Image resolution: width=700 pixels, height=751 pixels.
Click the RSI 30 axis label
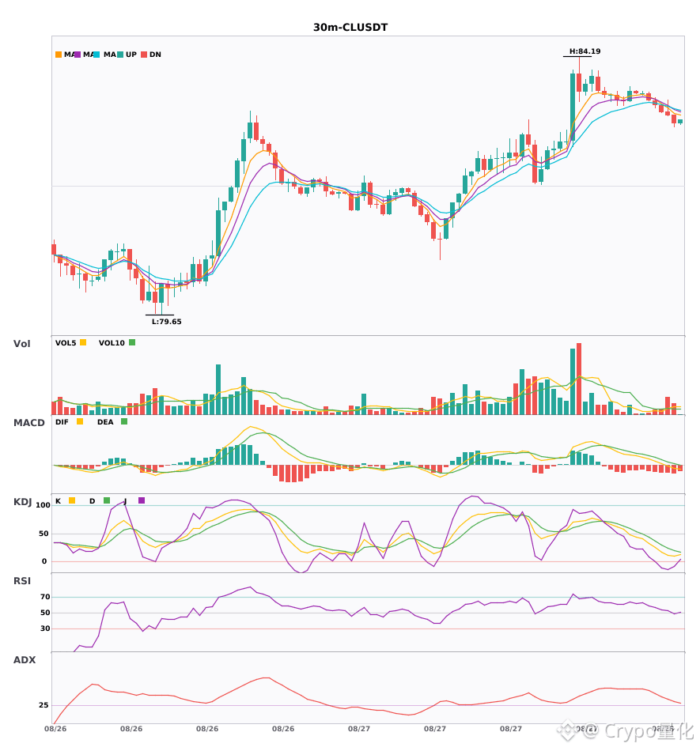(x=45, y=628)
